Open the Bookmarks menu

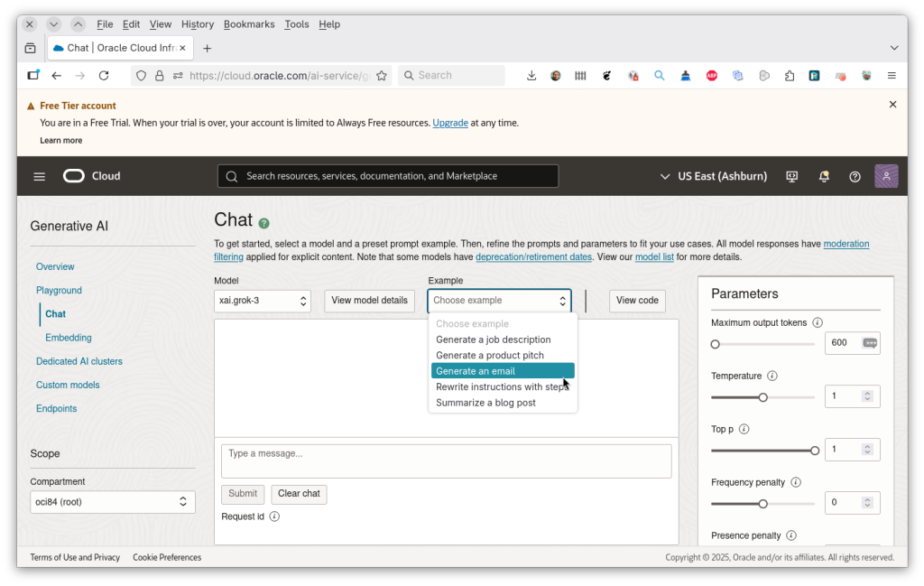coord(249,24)
